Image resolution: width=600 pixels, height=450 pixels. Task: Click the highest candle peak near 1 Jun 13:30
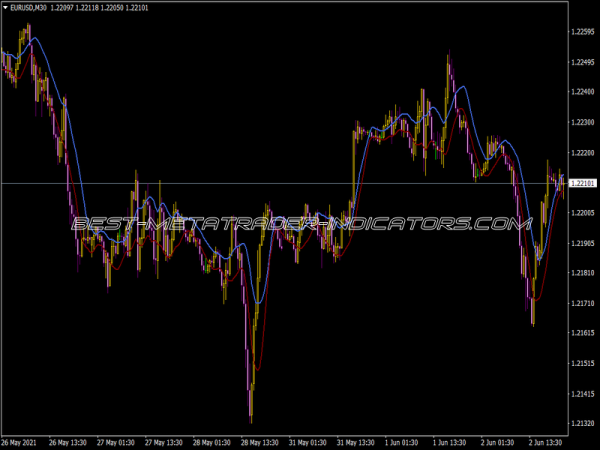point(448,56)
